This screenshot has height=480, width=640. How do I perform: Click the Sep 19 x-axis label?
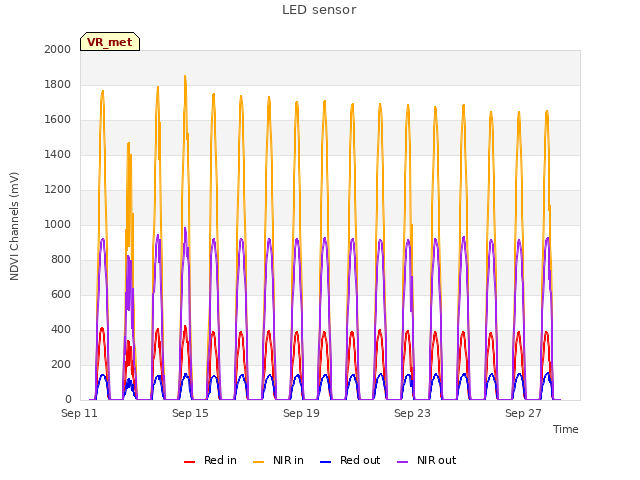coord(301,413)
